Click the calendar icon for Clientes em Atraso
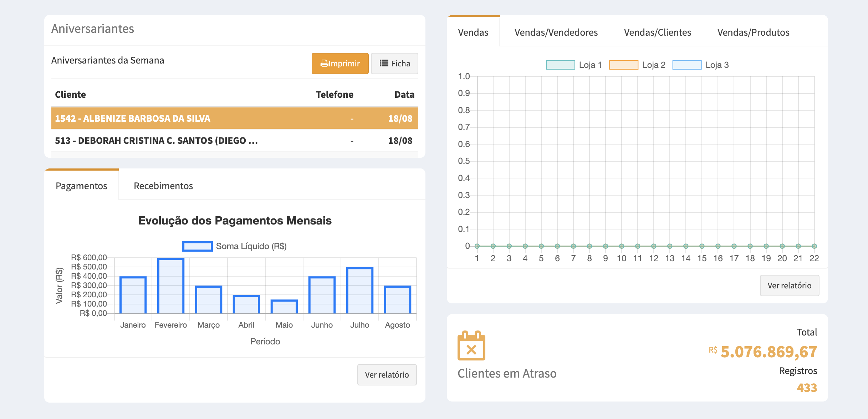The image size is (868, 419). pyautogui.click(x=471, y=346)
